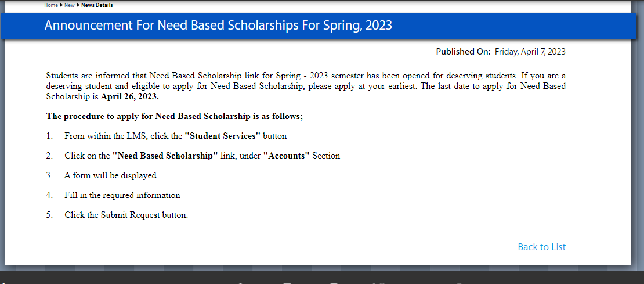Click the underlined April 26, 2023 deadline
This screenshot has width=644, height=284.
[x=130, y=97]
